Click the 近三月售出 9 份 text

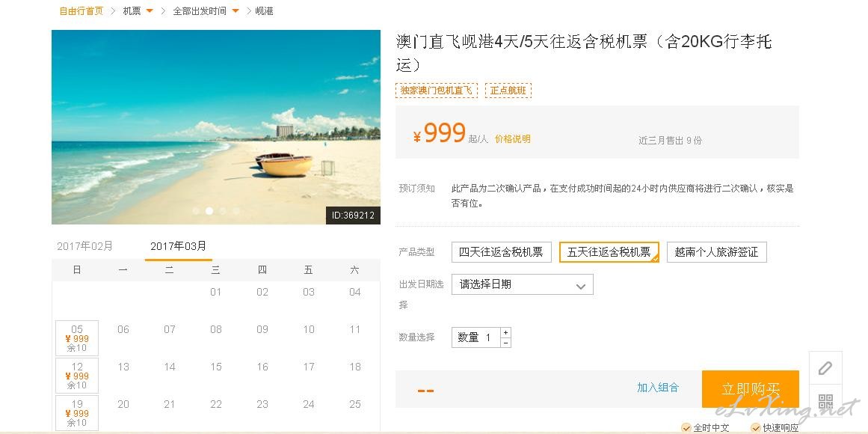click(x=670, y=141)
